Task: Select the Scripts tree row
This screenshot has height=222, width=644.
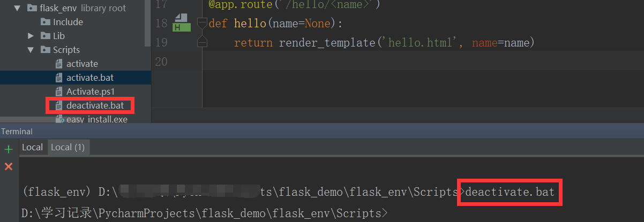Action: [x=72, y=50]
